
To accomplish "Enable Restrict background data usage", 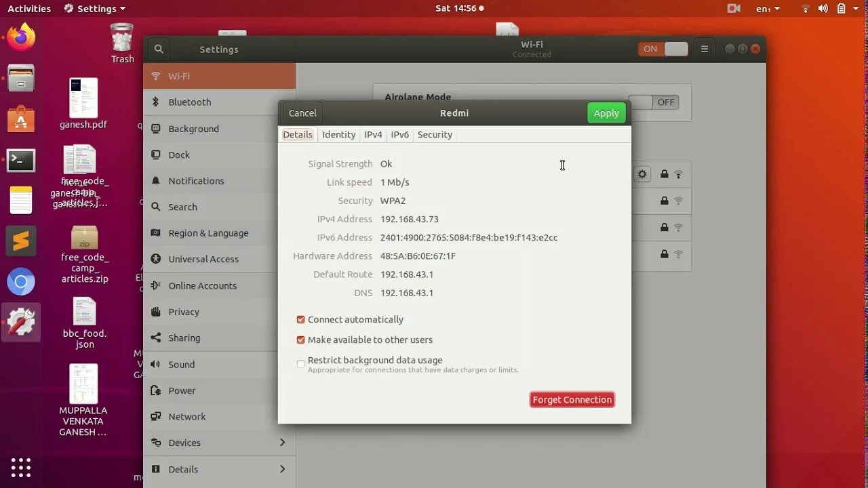I will pos(300,364).
